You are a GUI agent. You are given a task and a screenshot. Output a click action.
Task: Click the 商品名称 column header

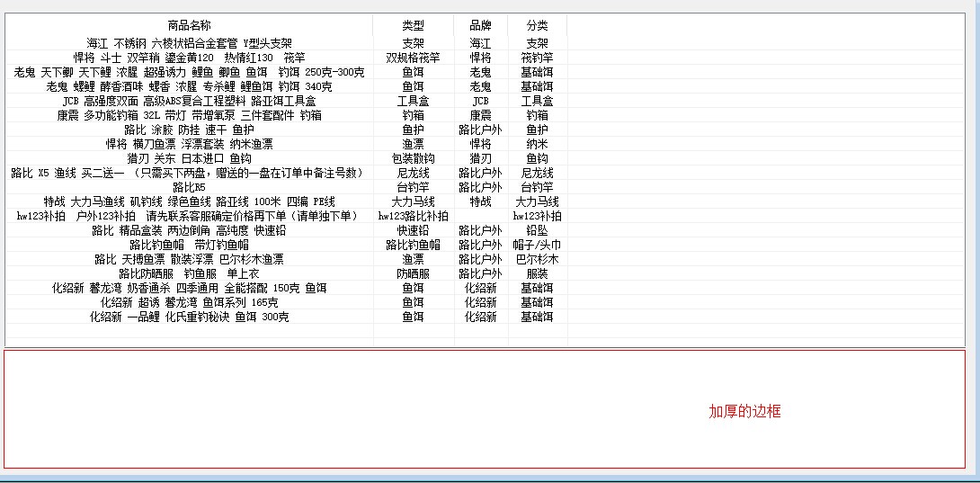click(190, 26)
